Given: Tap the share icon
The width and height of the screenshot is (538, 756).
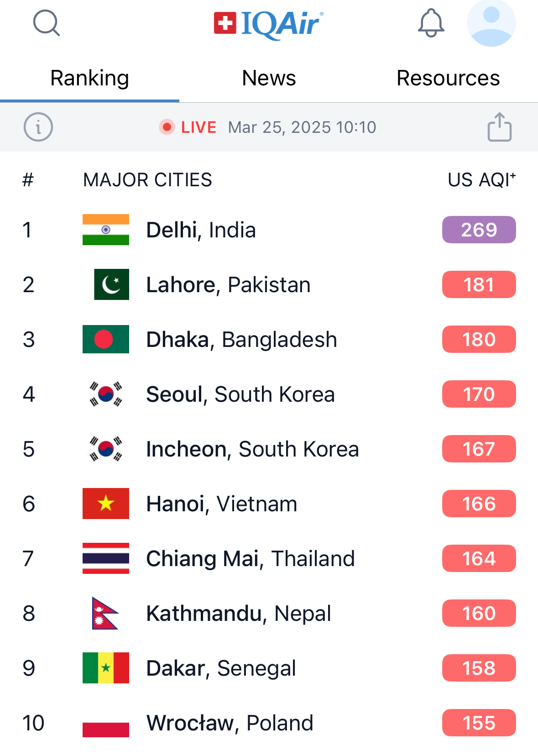Looking at the screenshot, I should pyautogui.click(x=499, y=127).
